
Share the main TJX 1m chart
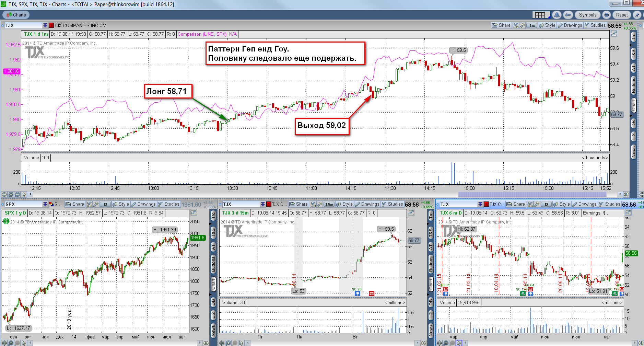(501, 25)
